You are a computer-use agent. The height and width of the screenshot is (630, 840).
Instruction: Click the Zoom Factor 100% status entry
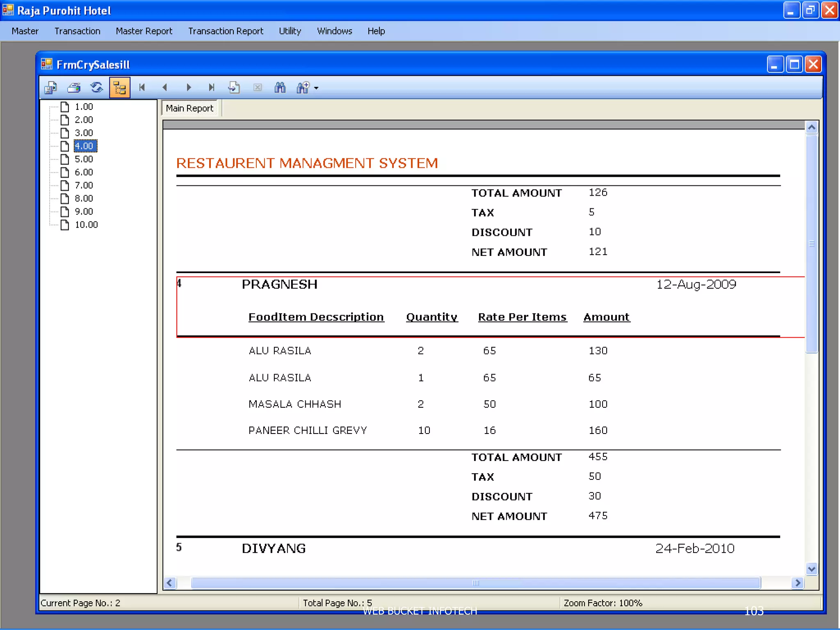pyautogui.click(x=603, y=603)
